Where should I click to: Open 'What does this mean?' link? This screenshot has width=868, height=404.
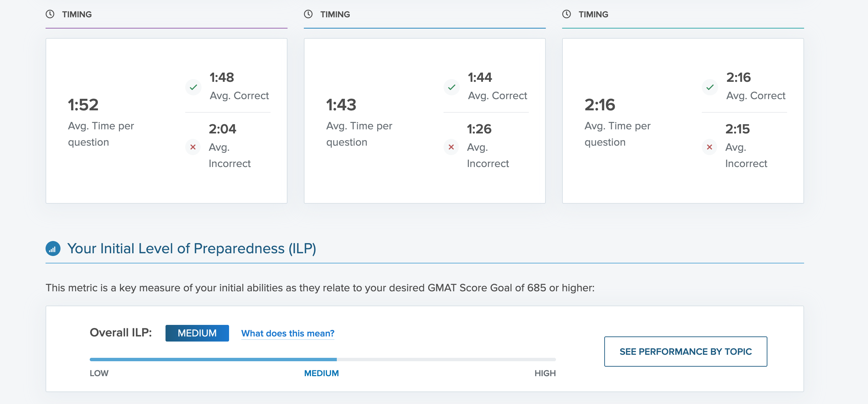click(x=288, y=333)
